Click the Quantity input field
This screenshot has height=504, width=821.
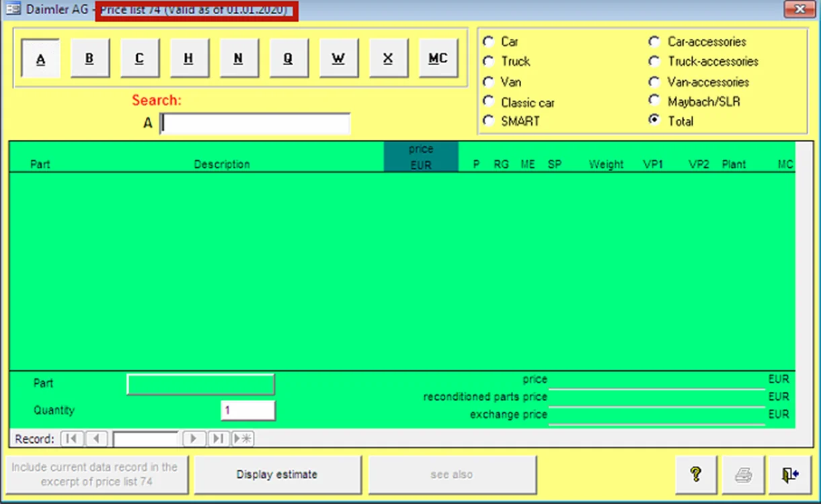(248, 410)
